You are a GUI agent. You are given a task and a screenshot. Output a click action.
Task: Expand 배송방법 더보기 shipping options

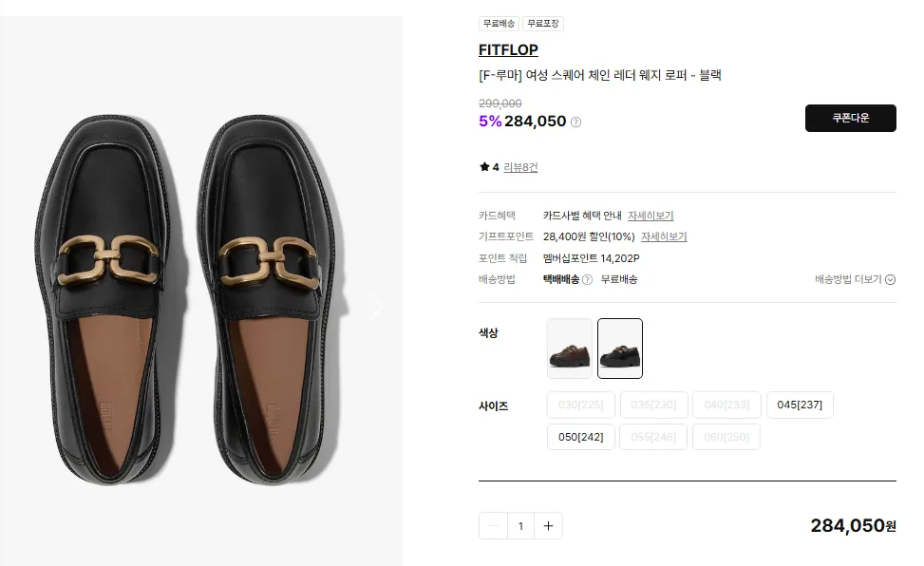855,280
